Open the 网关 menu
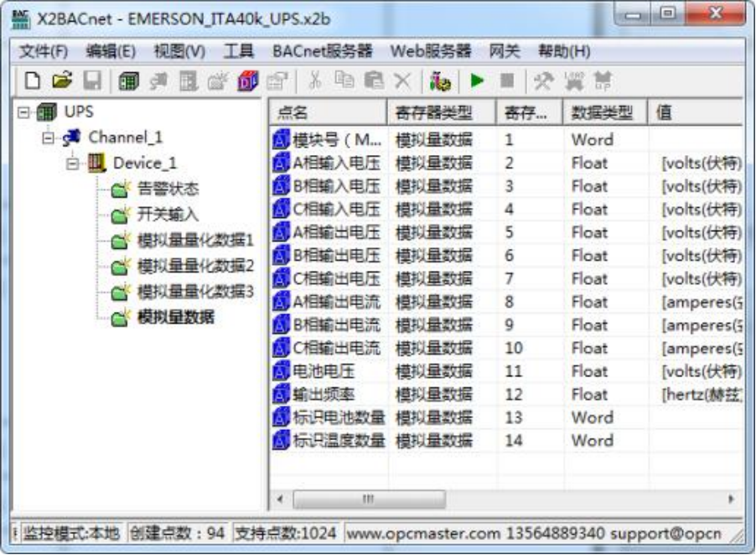The image size is (756, 555). click(505, 51)
